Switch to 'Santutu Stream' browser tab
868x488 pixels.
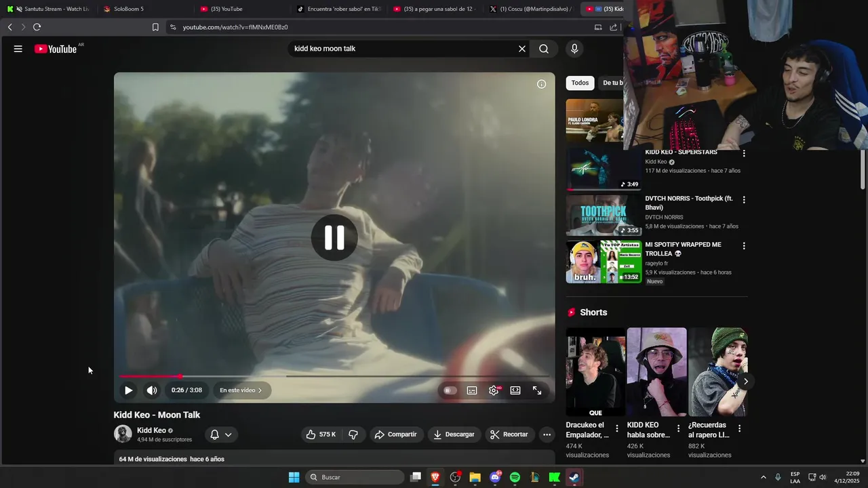pos(49,9)
